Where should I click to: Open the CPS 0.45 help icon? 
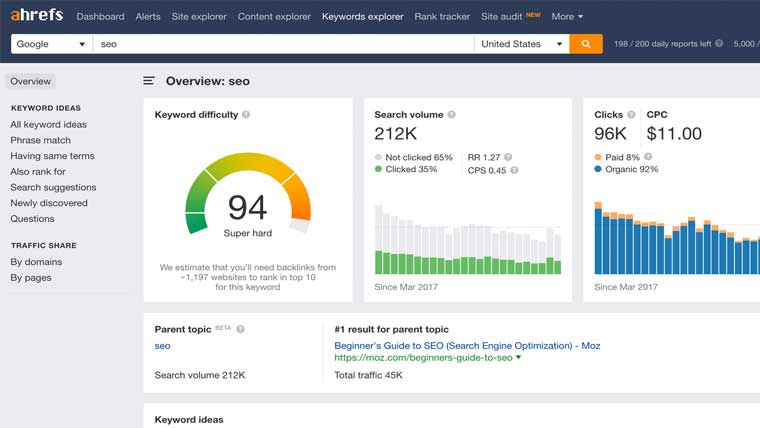[514, 170]
